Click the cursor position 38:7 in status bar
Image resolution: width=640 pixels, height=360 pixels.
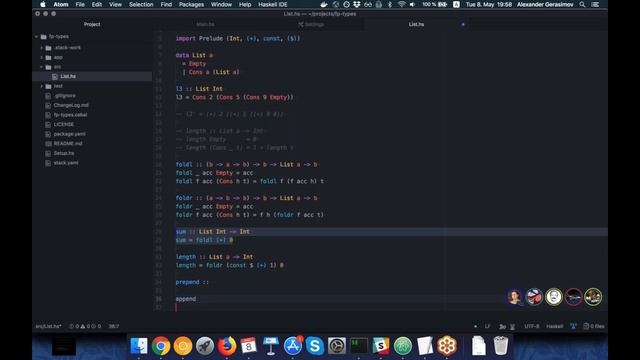113,326
